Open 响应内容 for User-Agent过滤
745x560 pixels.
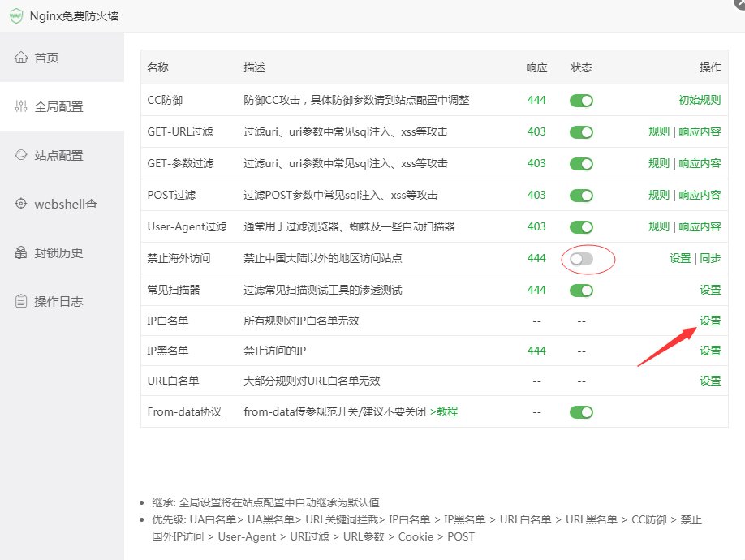701,226
